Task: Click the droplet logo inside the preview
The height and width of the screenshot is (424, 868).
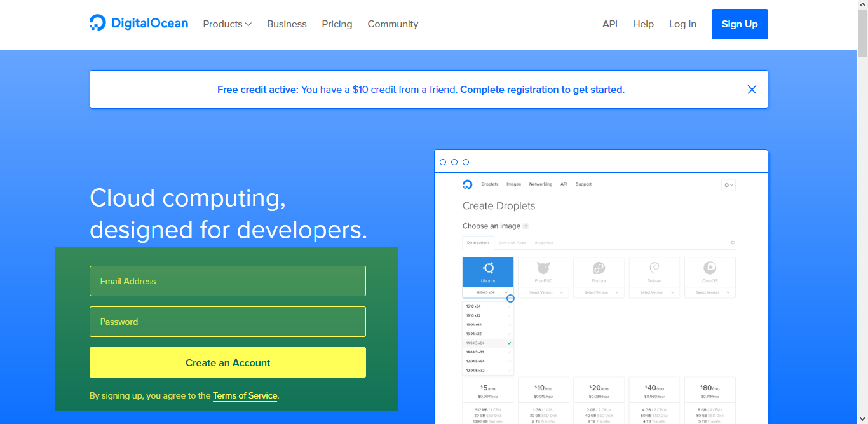Action: coord(468,184)
